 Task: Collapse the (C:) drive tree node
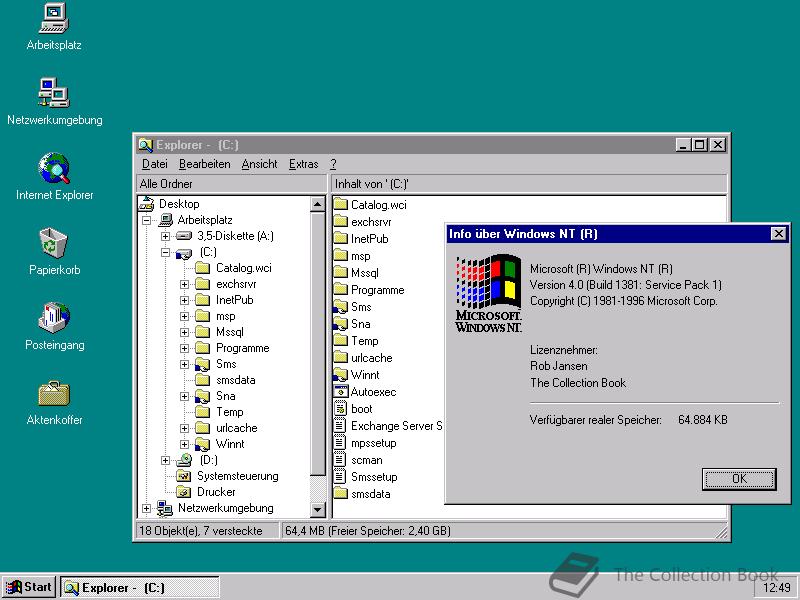click(165, 252)
